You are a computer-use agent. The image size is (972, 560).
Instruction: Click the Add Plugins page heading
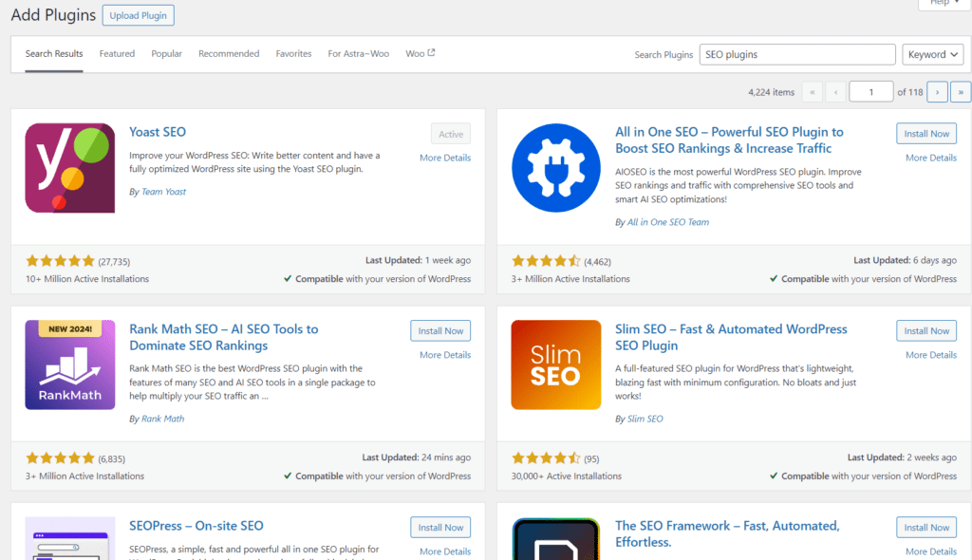(x=53, y=15)
